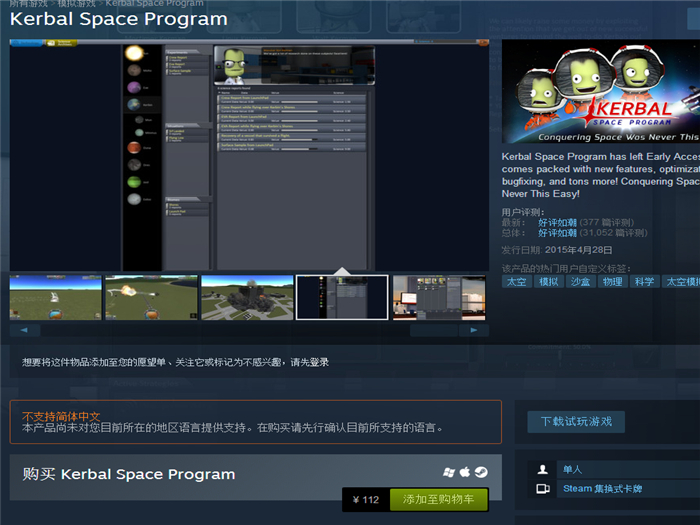Click 下载试玩游戏 download demo button
This screenshot has width=700, height=525.
click(x=576, y=421)
